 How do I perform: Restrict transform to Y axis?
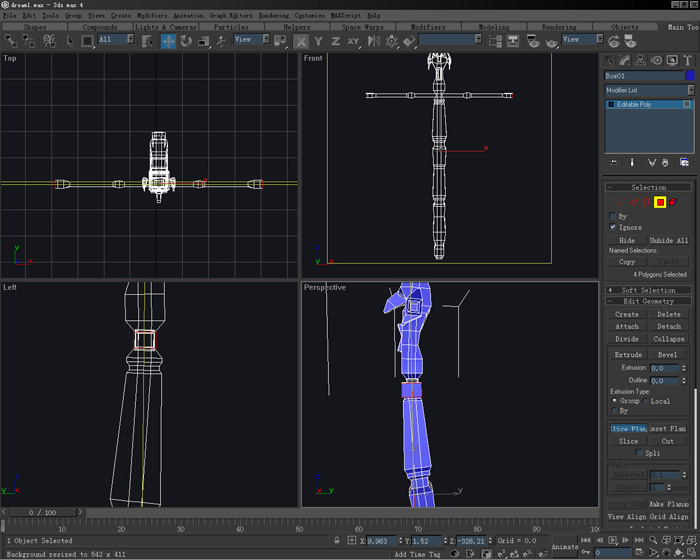[318, 42]
